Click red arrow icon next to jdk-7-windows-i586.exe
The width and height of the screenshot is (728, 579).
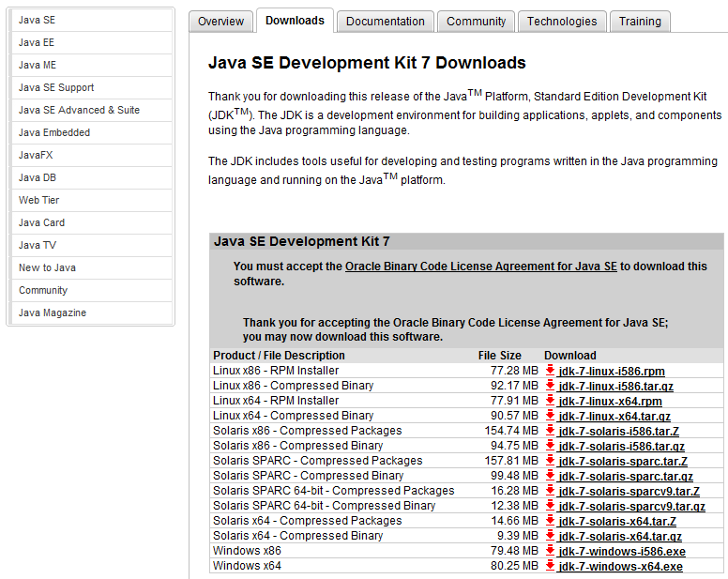click(550, 551)
